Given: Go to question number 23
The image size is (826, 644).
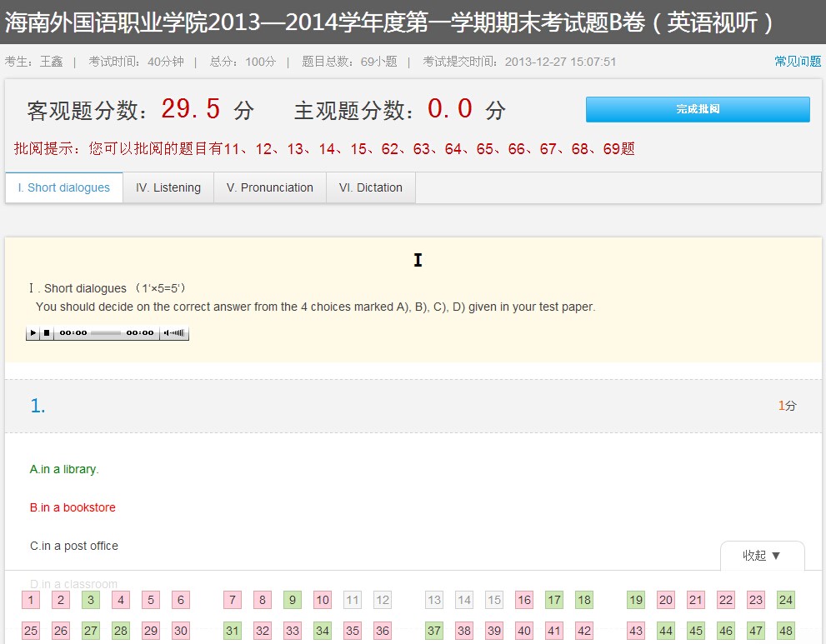Looking at the screenshot, I should pyautogui.click(x=756, y=600).
